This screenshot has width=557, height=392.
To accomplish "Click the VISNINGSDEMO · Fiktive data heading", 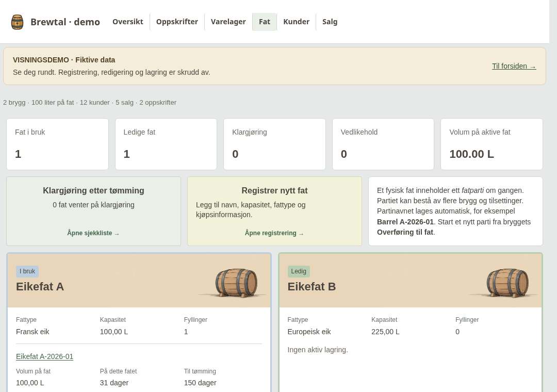I will point(64,60).
